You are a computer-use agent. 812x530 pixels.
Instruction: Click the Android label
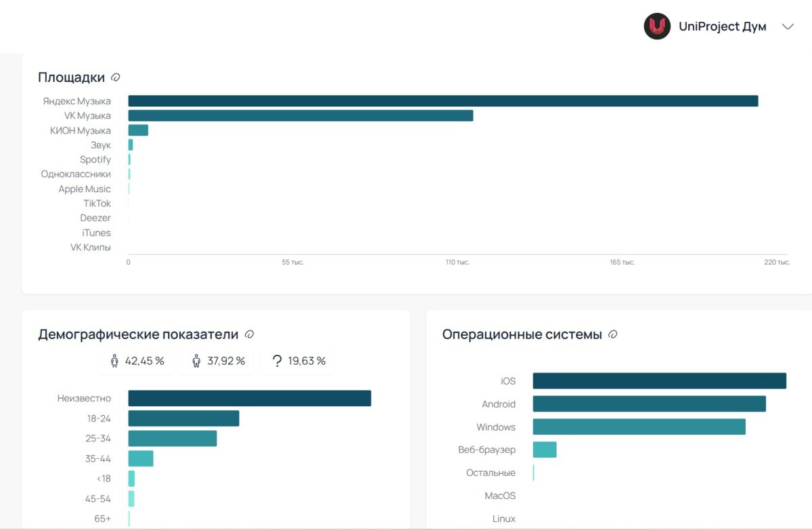tap(499, 404)
